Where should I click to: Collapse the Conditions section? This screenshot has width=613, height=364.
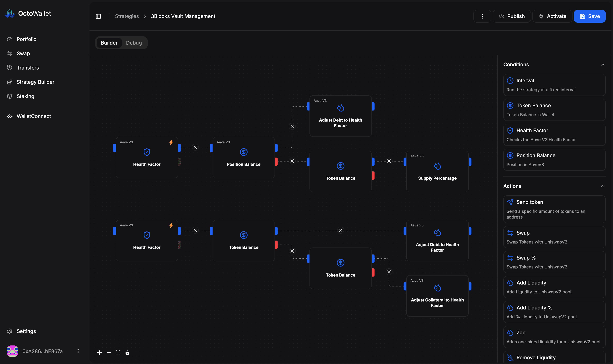pyautogui.click(x=603, y=65)
